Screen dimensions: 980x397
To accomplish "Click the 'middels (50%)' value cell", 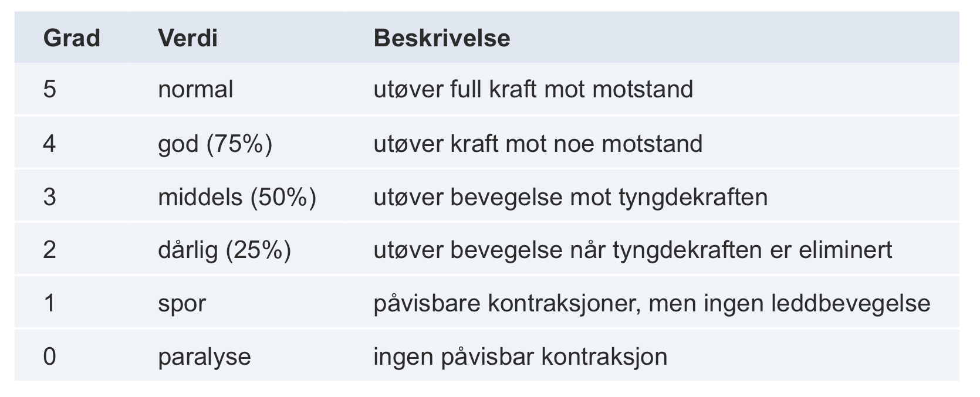I will pos(236,197).
